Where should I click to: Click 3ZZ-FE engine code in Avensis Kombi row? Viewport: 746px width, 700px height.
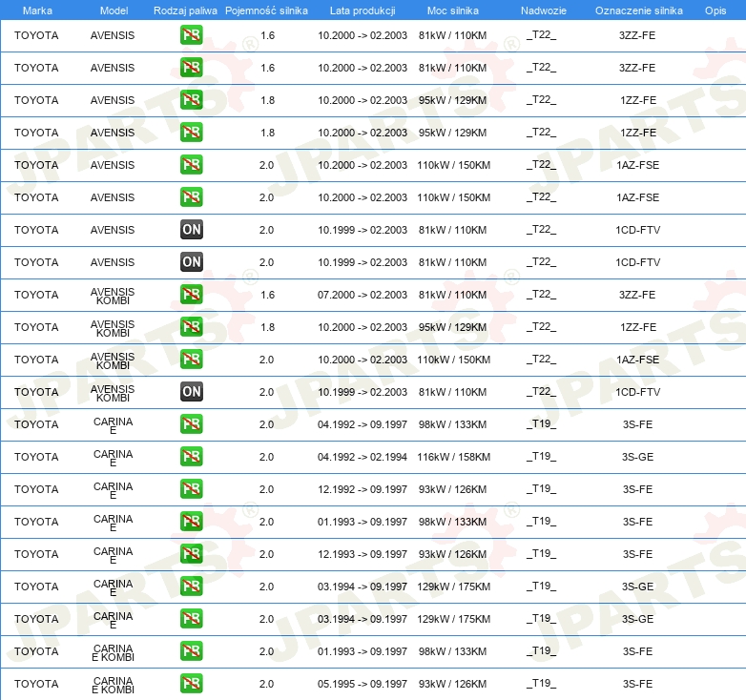pyautogui.click(x=637, y=295)
